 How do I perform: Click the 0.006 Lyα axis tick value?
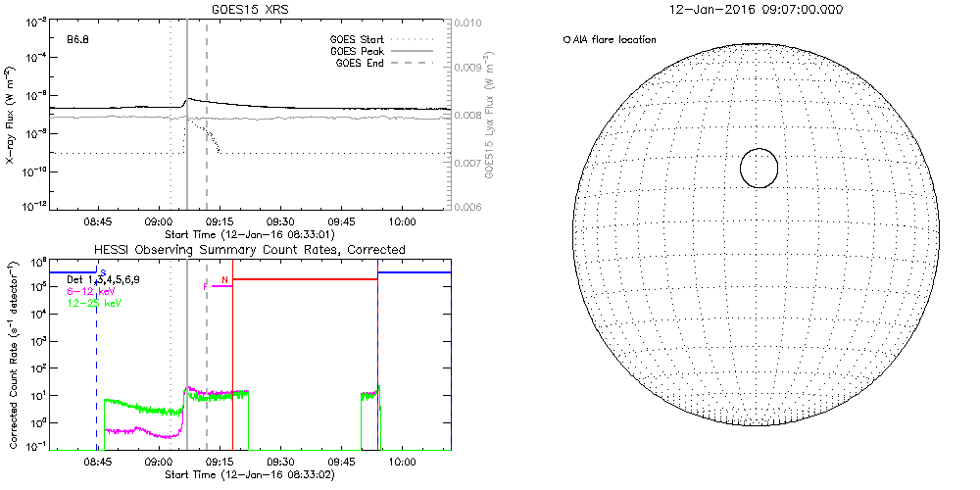466,207
